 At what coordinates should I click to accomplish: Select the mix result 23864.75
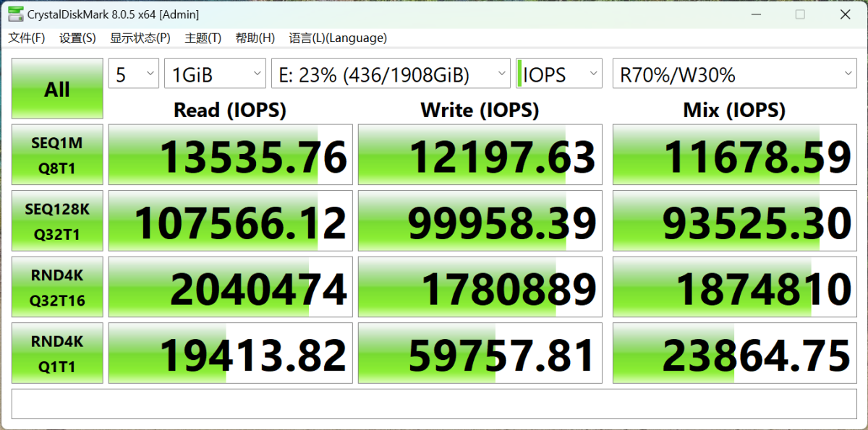point(734,353)
